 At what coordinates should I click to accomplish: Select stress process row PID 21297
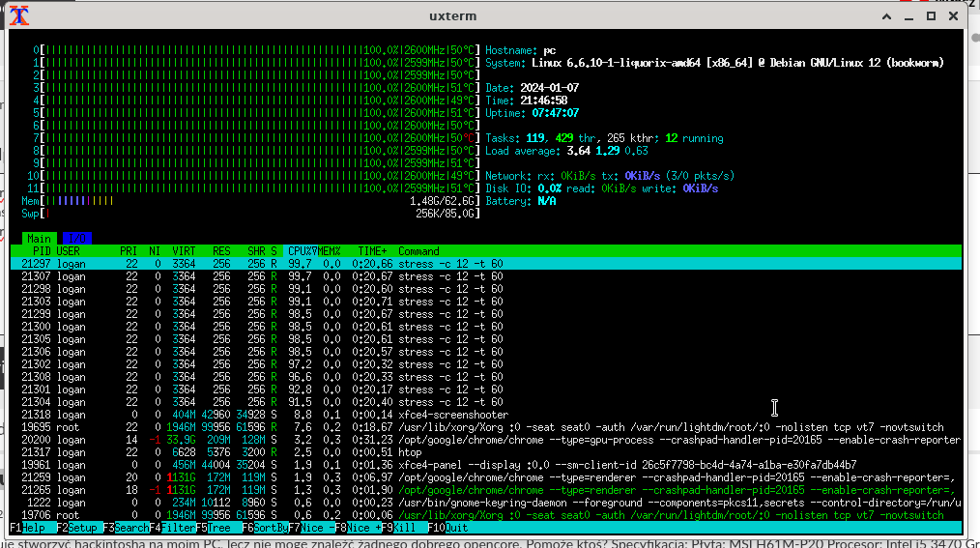[485, 264]
